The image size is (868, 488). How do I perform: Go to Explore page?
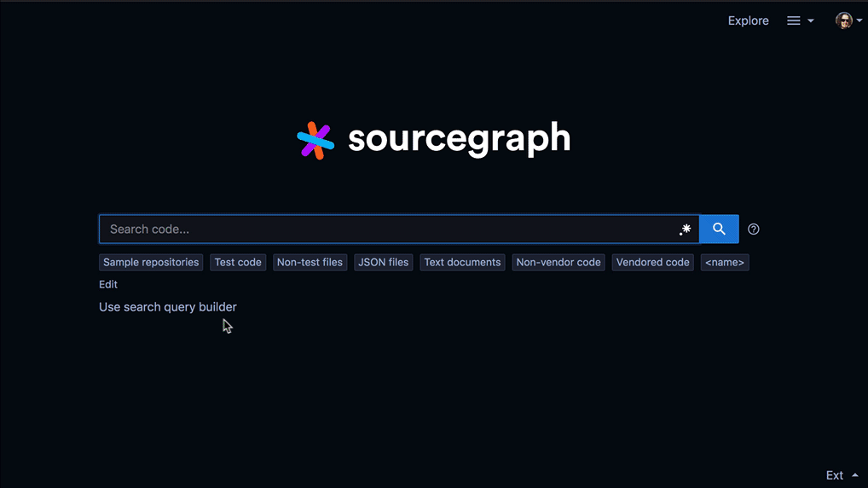(x=748, y=20)
